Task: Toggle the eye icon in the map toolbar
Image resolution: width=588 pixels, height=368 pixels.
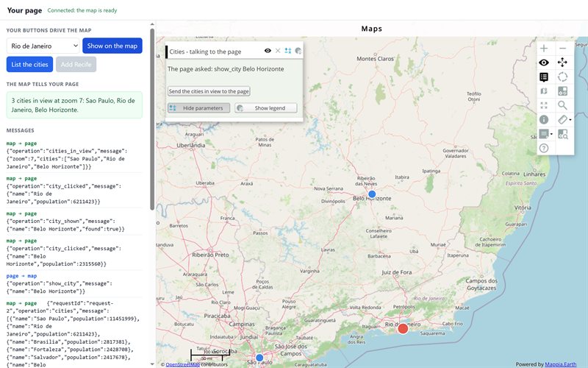Action: coord(544,63)
